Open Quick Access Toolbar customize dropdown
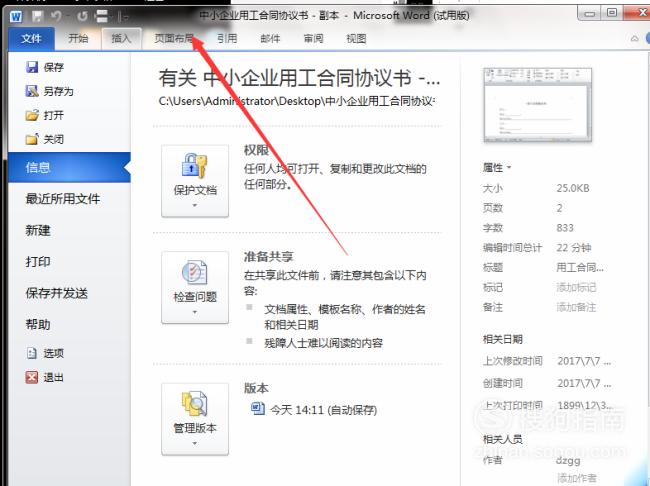 coord(124,17)
